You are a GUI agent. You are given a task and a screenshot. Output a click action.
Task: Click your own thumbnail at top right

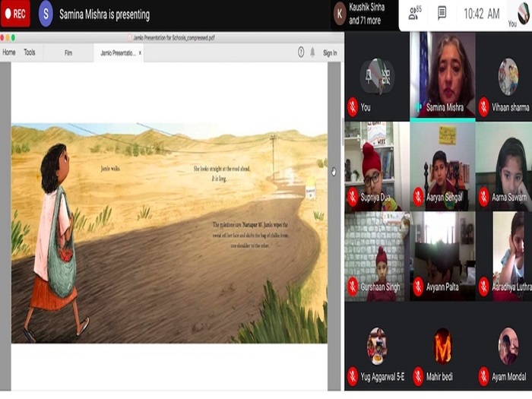(523, 13)
